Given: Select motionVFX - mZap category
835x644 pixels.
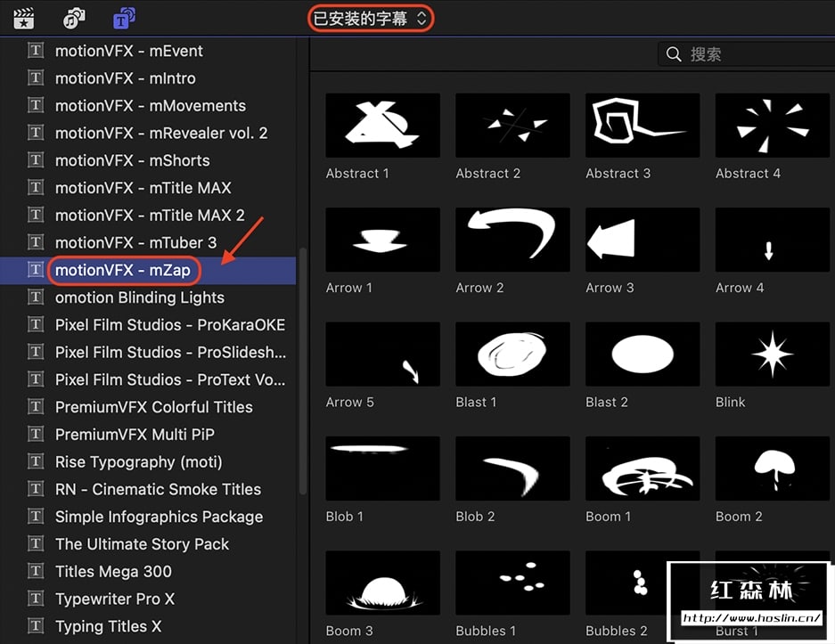Looking at the screenshot, I should pyautogui.click(x=148, y=270).
